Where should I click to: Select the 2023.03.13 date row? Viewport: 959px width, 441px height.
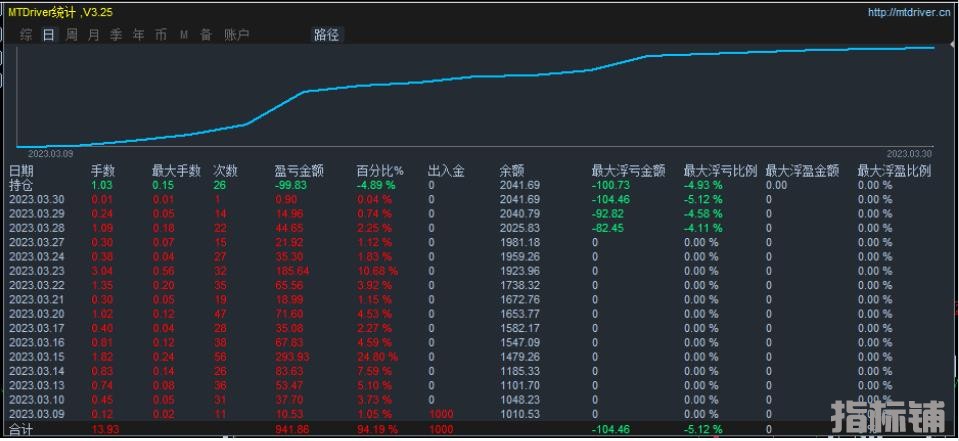[x=37, y=385]
